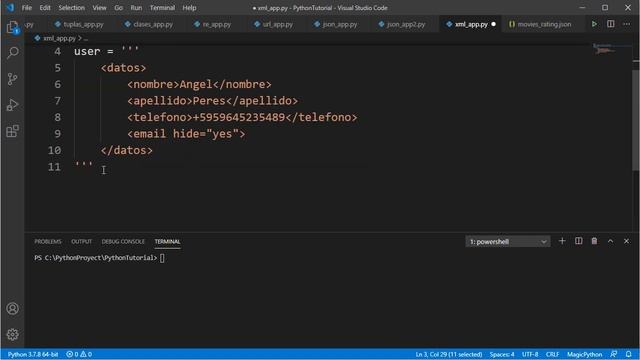Image resolution: width=640 pixels, height=360 pixels.
Task: Click the </datos> closing tag line
Action: click(127, 150)
